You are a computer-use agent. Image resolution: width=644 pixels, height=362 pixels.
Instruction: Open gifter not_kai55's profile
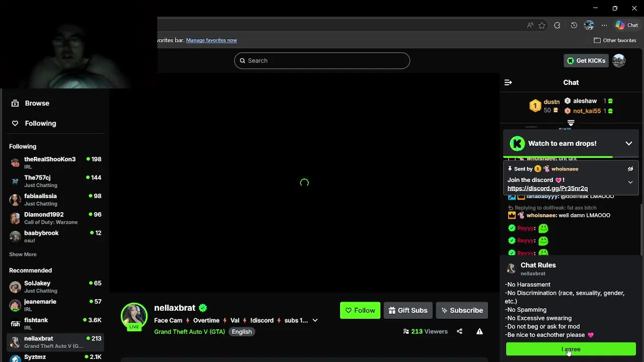click(x=587, y=111)
